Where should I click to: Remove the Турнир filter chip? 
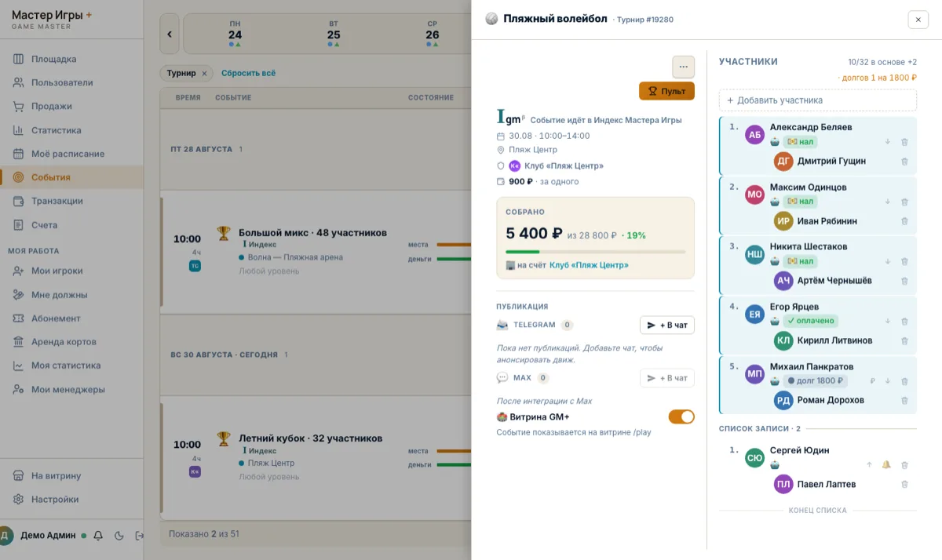tap(204, 73)
